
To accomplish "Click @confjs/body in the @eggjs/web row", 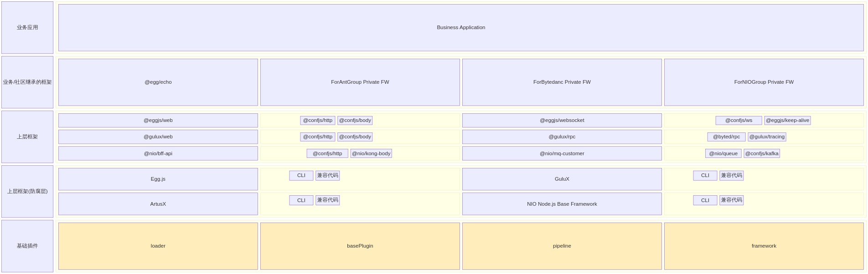I will [355, 121].
